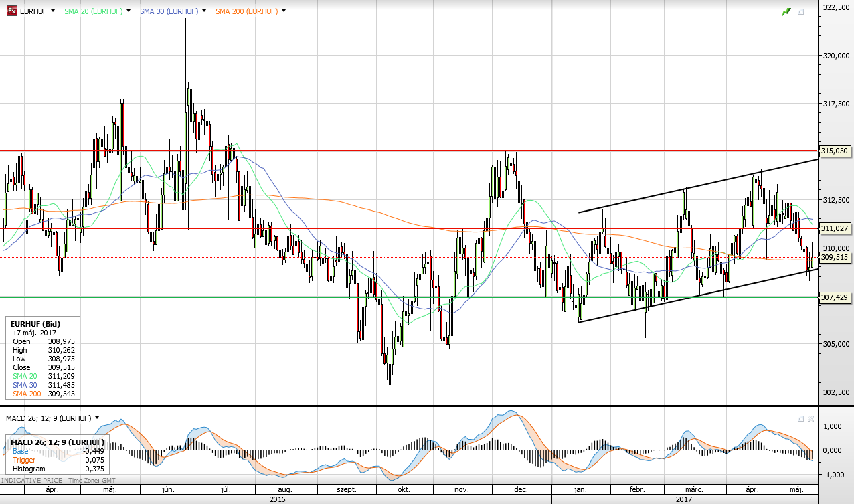The height and width of the screenshot is (504, 854).
Task: Select the 307,429 green support level label
Action: tap(835, 297)
